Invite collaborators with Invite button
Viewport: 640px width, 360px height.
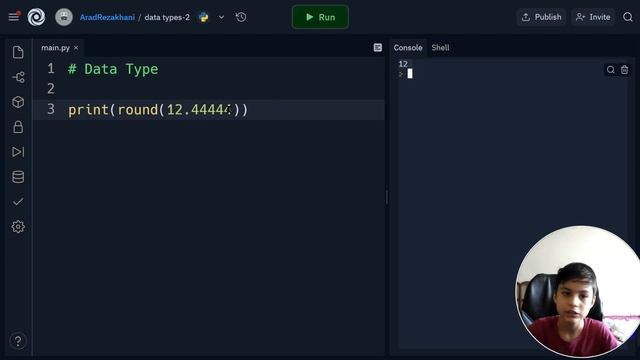click(x=593, y=17)
